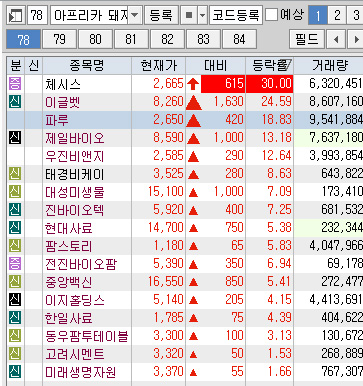Click the teal 신 badge in the 미래생명자원 row
The image size is (363, 386).
click(15, 371)
